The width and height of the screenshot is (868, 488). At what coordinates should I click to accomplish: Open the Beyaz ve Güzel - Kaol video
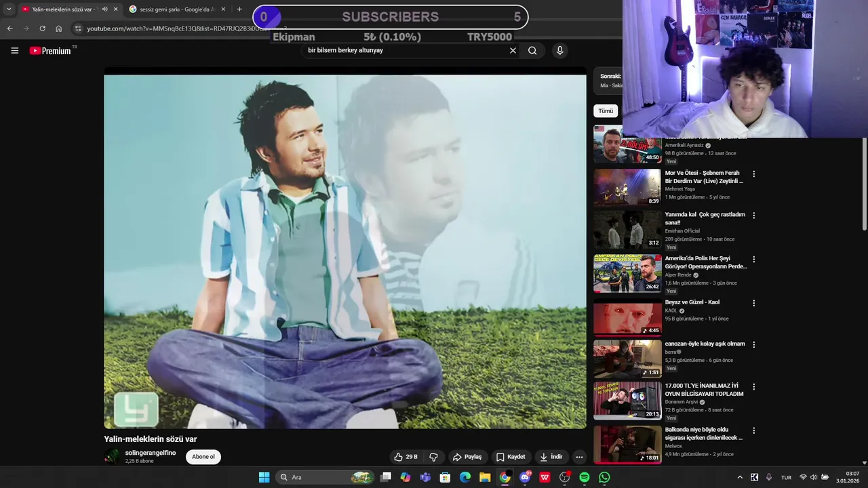click(x=692, y=302)
